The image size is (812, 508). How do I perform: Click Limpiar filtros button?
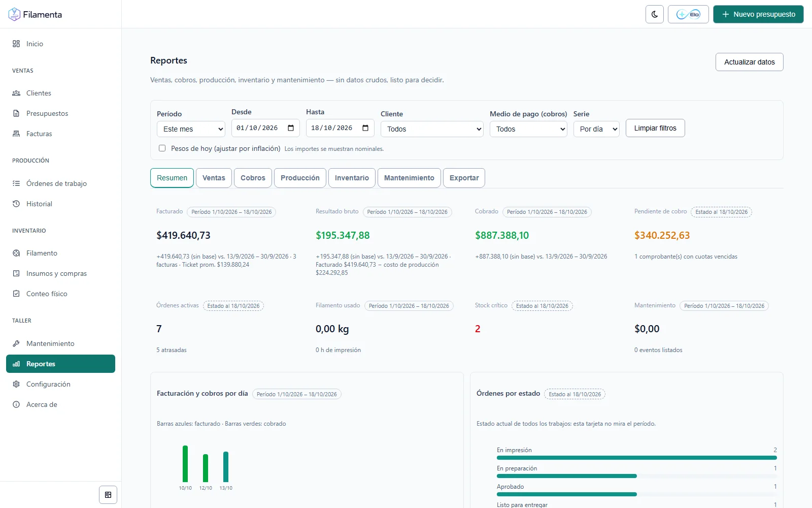tap(655, 128)
